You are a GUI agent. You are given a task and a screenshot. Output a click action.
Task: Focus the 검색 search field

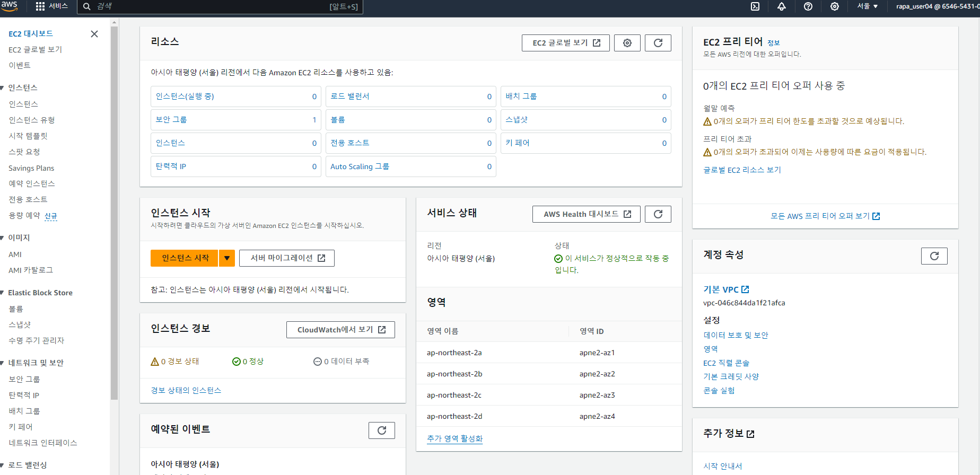[x=220, y=7]
